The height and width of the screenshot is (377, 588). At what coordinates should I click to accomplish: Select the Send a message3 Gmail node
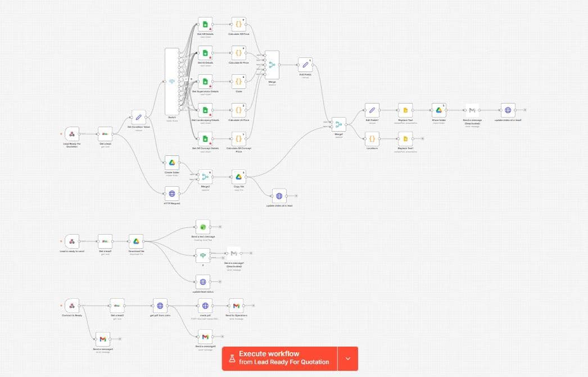(205, 337)
